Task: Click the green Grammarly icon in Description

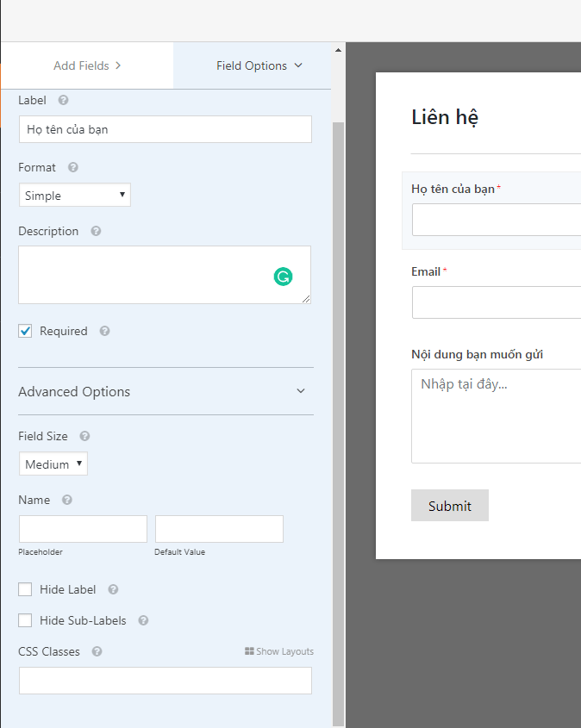Action: (x=283, y=277)
